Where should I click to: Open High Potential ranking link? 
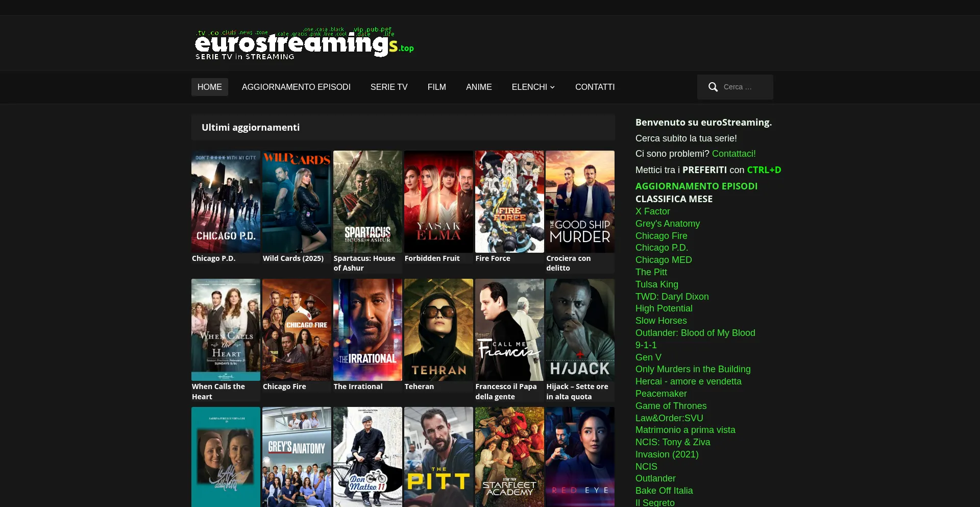coord(664,308)
